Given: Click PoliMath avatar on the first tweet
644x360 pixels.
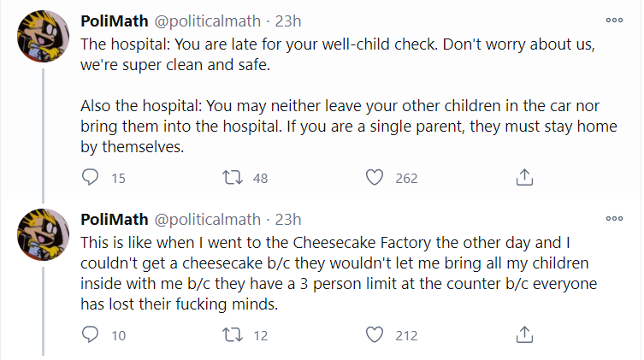Looking at the screenshot, I should pyautogui.click(x=44, y=36).
